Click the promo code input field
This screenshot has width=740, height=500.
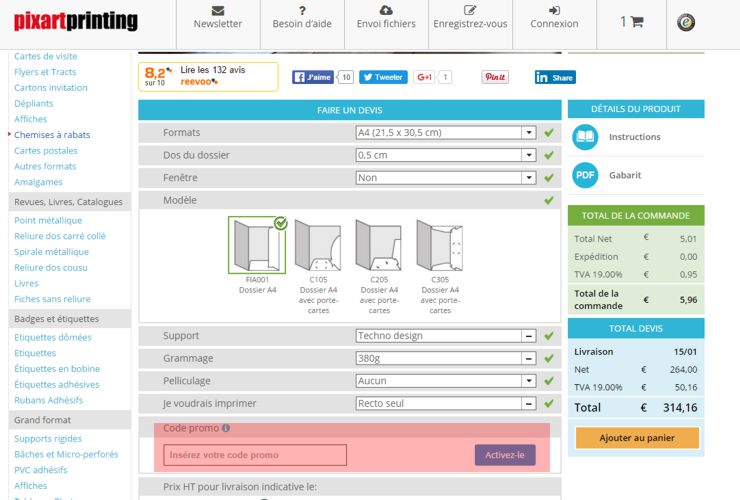255,455
